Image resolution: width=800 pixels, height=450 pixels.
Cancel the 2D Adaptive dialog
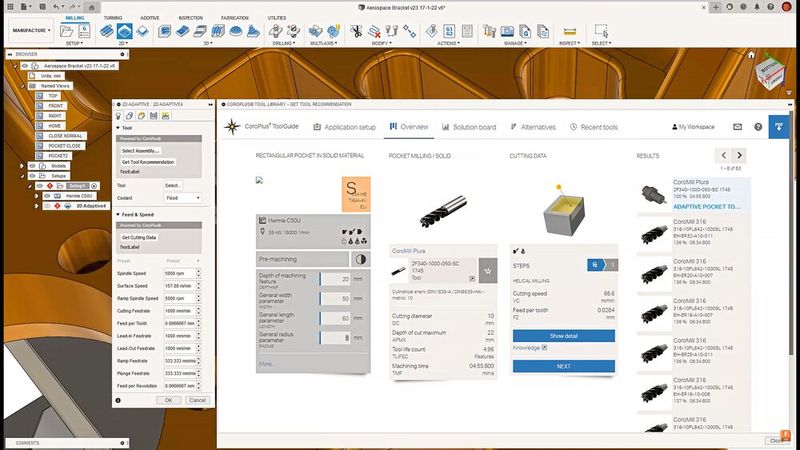pos(197,401)
